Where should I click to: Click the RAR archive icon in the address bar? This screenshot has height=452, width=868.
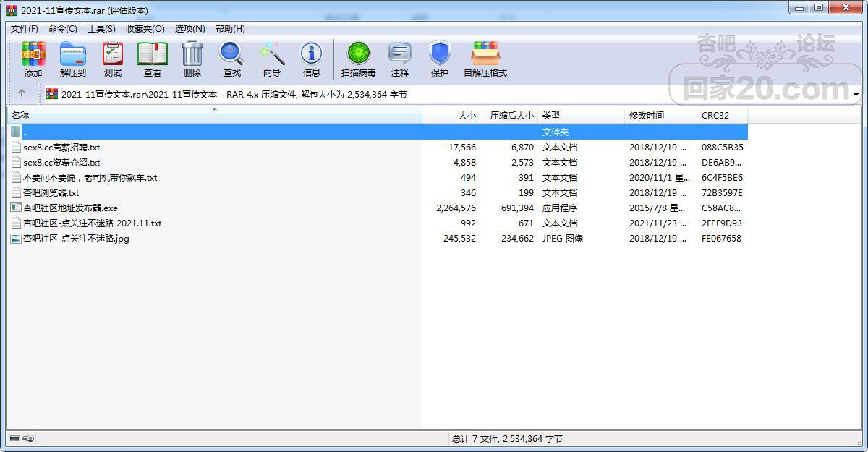[x=52, y=94]
